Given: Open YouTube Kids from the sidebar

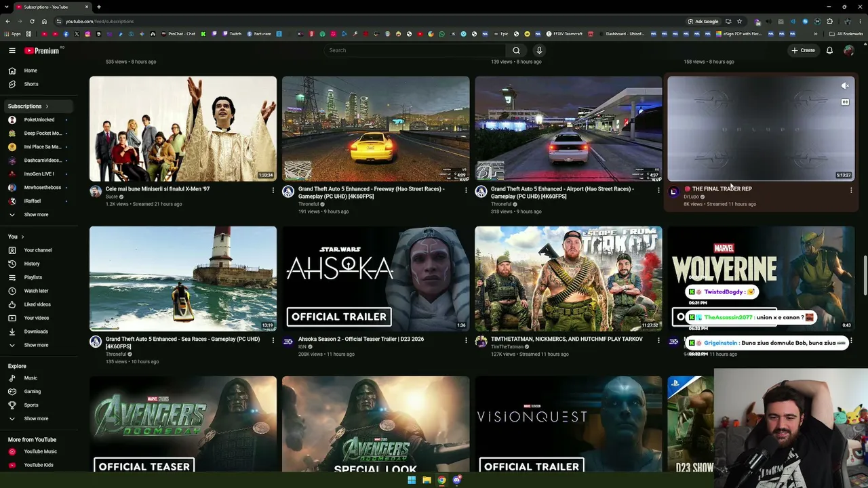Looking at the screenshot, I should tap(37, 465).
